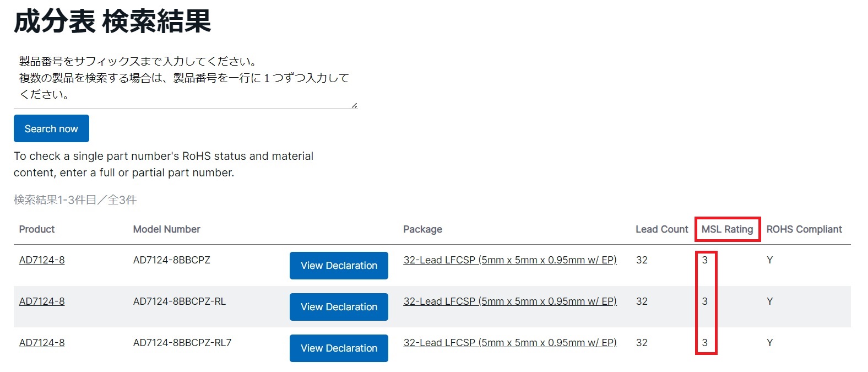Click the part number search text area
This screenshot has width=868, height=372.
point(185,78)
